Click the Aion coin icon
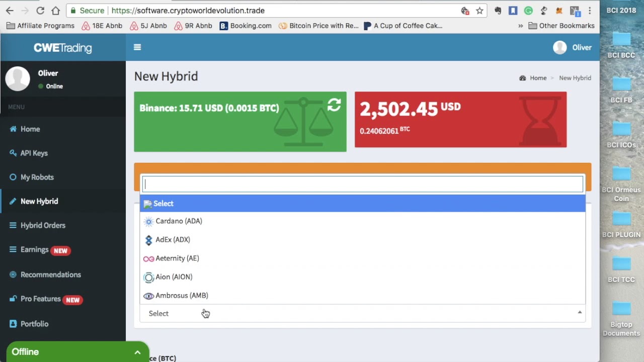This screenshot has width=644, height=362. (148, 277)
